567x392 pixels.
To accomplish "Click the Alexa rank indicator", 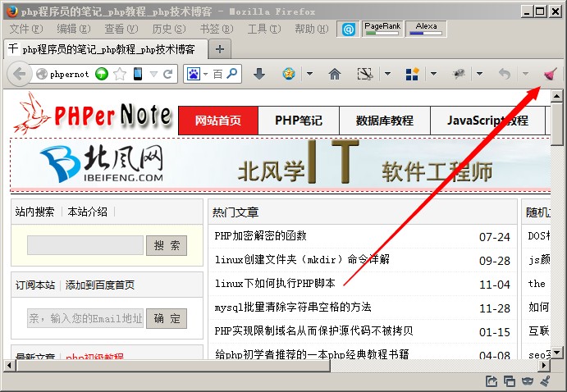I will (426, 29).
